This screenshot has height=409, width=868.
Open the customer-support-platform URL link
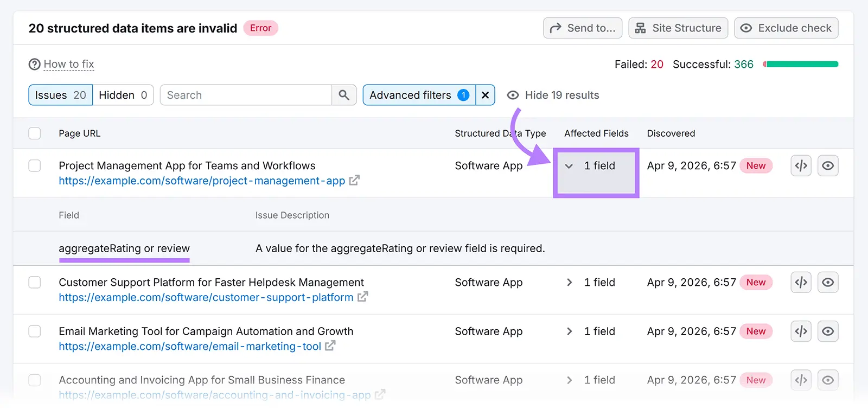206,297
